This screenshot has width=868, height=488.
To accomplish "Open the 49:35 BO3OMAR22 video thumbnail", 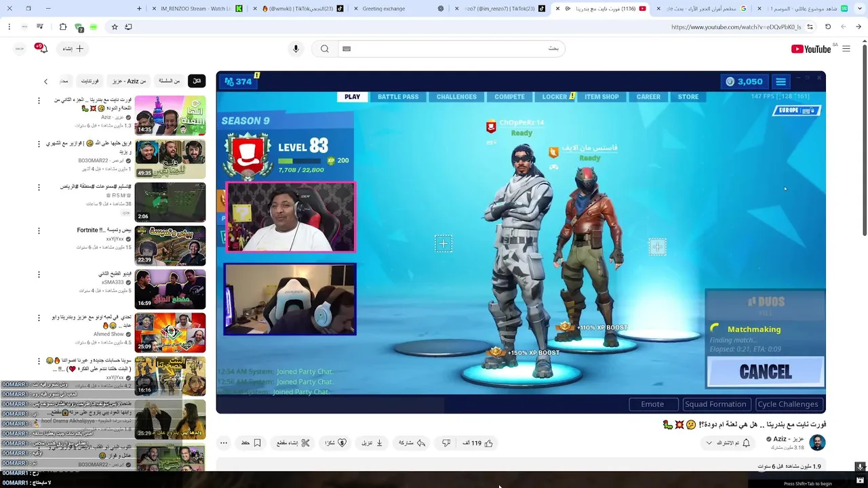I will click(x=170, y=159).
